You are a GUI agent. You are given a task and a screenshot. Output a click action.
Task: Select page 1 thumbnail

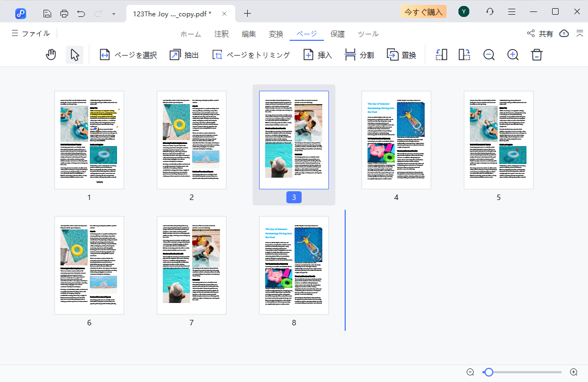pos(89,140)
